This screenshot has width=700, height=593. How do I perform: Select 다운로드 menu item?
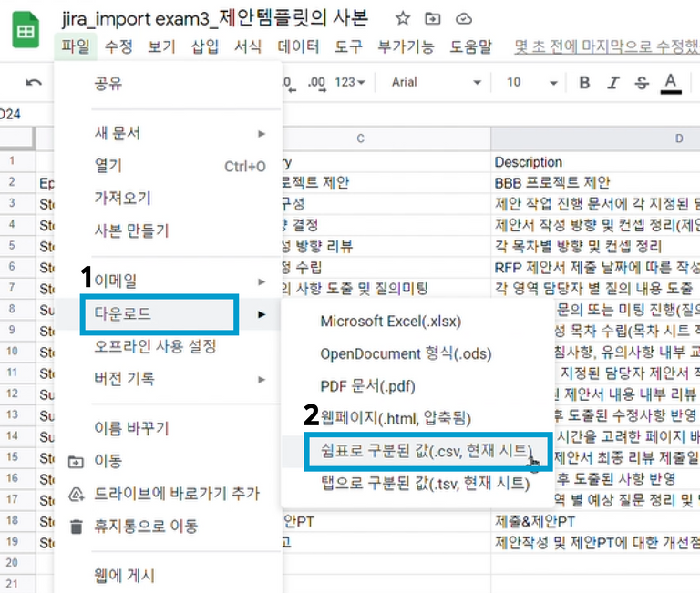click(x=169, y=314)
